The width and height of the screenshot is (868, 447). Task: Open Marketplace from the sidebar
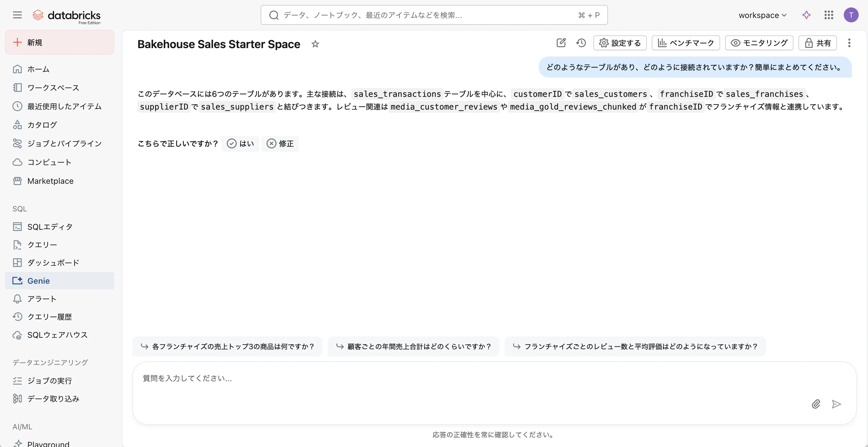tap(51, 181)
